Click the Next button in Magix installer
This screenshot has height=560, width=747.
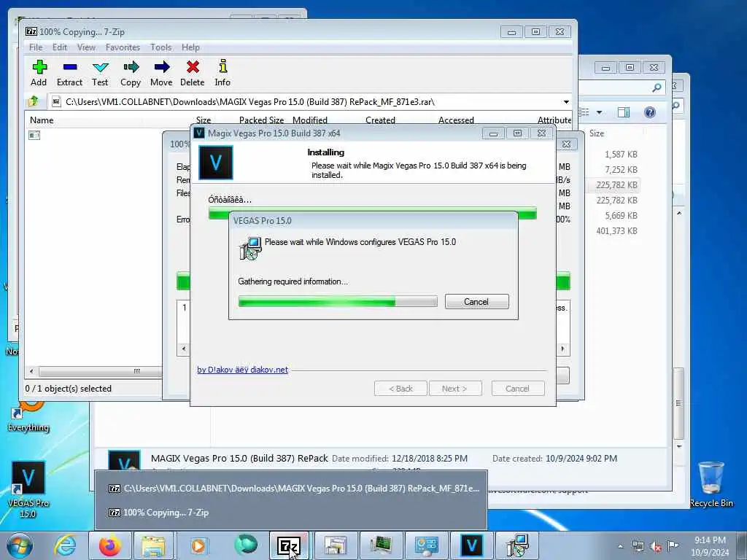(x=455, y=389)
